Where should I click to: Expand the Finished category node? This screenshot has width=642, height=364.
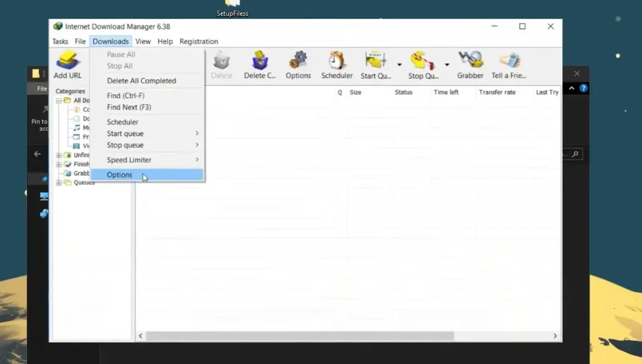click(59, 164)
